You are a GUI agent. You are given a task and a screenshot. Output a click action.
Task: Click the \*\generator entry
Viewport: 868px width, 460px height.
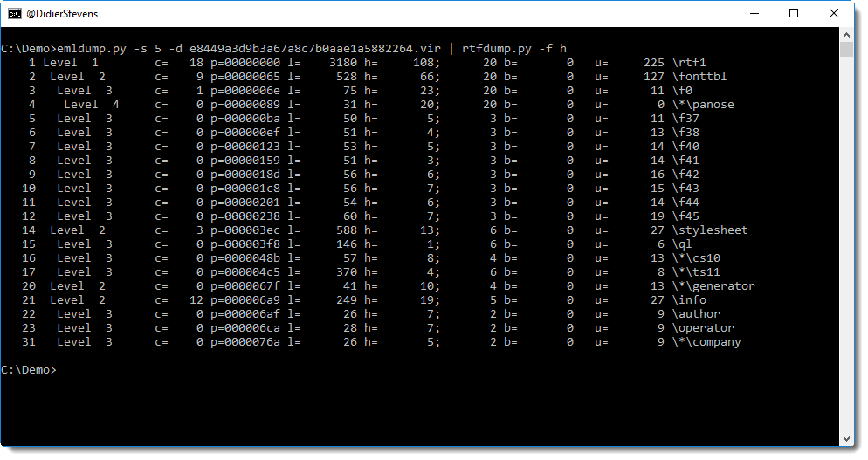[x=713, y=286]
